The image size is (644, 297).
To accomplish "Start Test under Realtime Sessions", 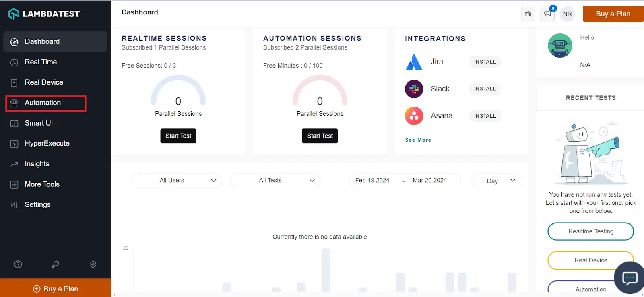I will (x=178, y=136).
